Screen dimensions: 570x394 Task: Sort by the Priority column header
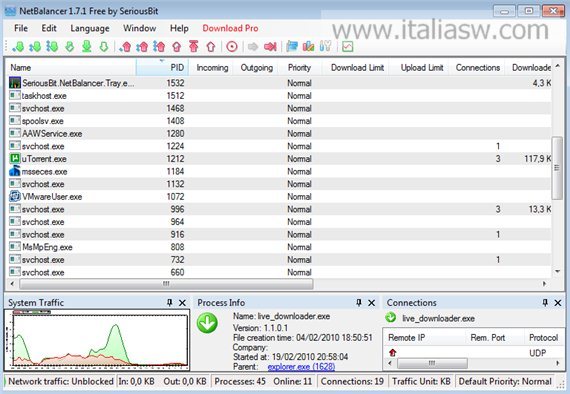tap(300, 68)
